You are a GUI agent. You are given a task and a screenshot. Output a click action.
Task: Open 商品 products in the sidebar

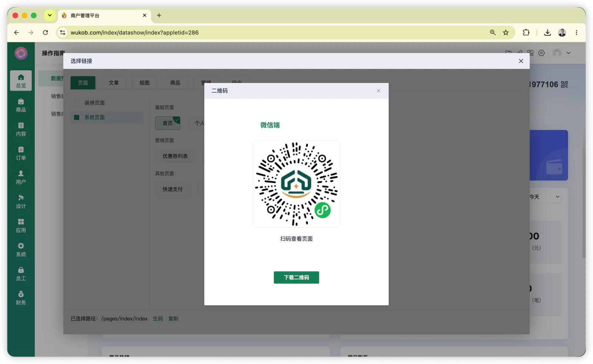tap(21, 105)
